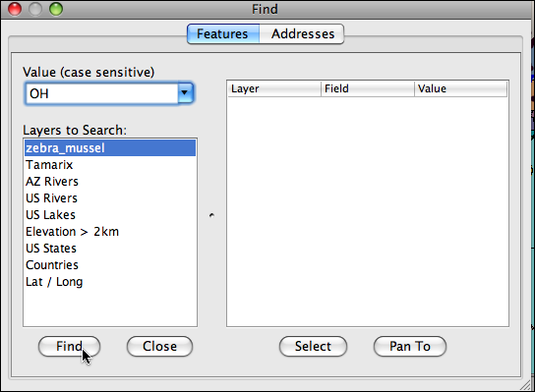Screen dimensions: 535x392
Task: Click the Field column header
Action: click(368, 89)
